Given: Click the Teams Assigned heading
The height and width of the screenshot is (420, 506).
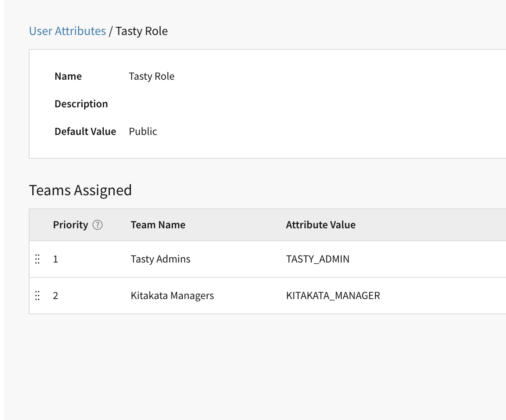Looking at the screenshot, I should coord(80,190).
